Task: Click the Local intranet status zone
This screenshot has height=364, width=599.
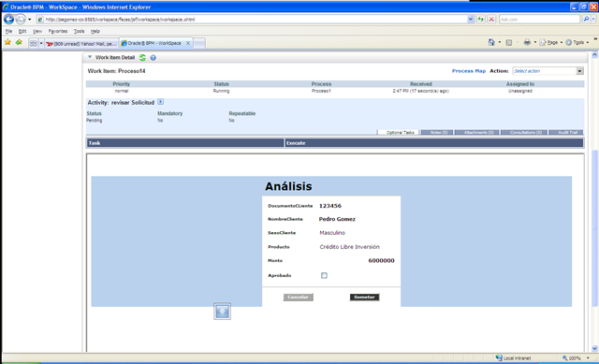Action: point(514,357)
